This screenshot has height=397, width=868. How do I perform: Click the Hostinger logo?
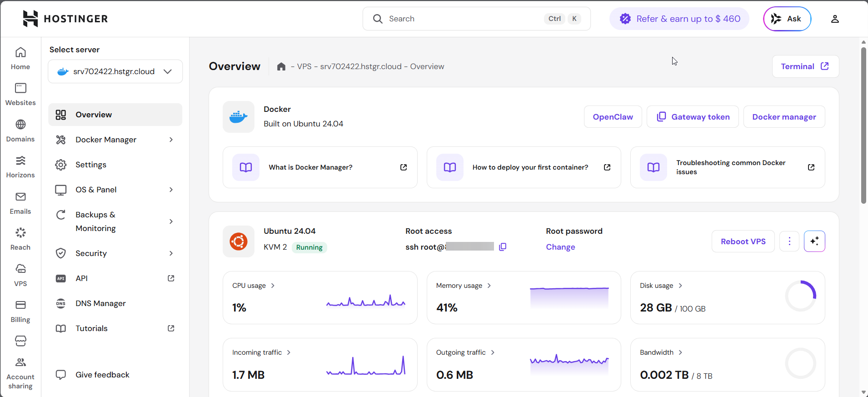point(65,19)
